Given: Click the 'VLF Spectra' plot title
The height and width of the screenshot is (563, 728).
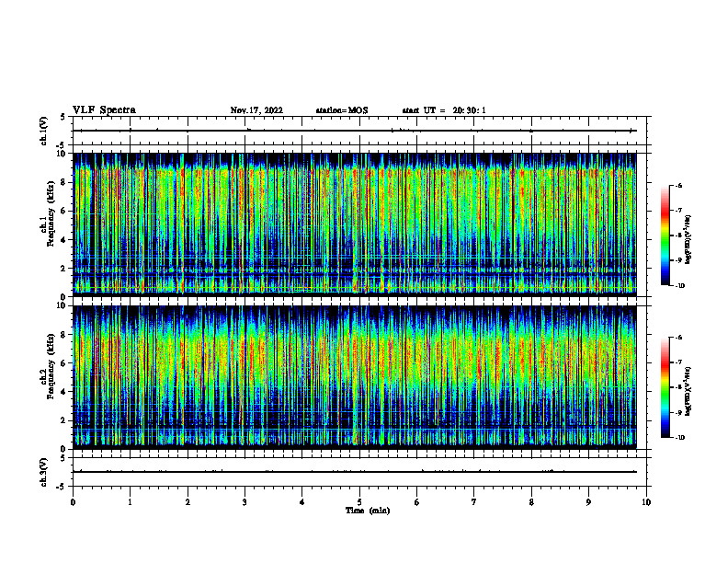Looking at the screenshot, I should pos(104,110).
